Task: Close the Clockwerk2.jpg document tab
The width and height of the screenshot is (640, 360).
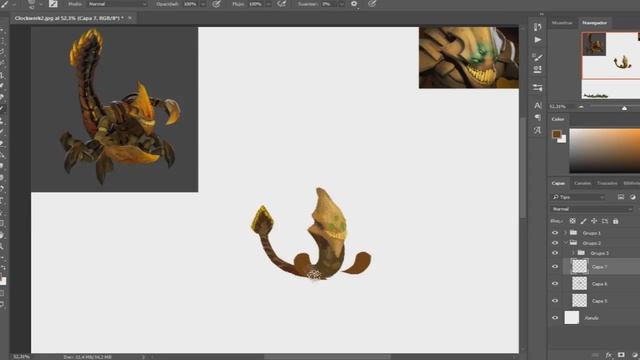Action: coord(130,18)
